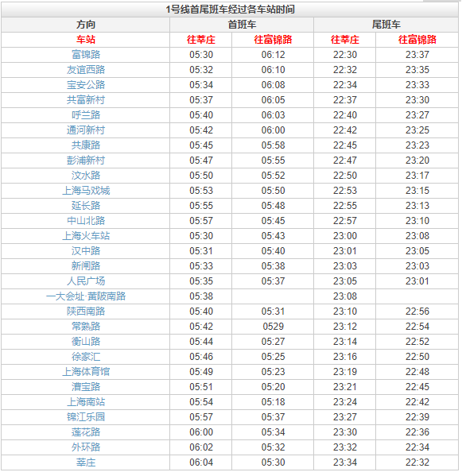Select the 22:52 time in 衡山路 row

[417, 342]
